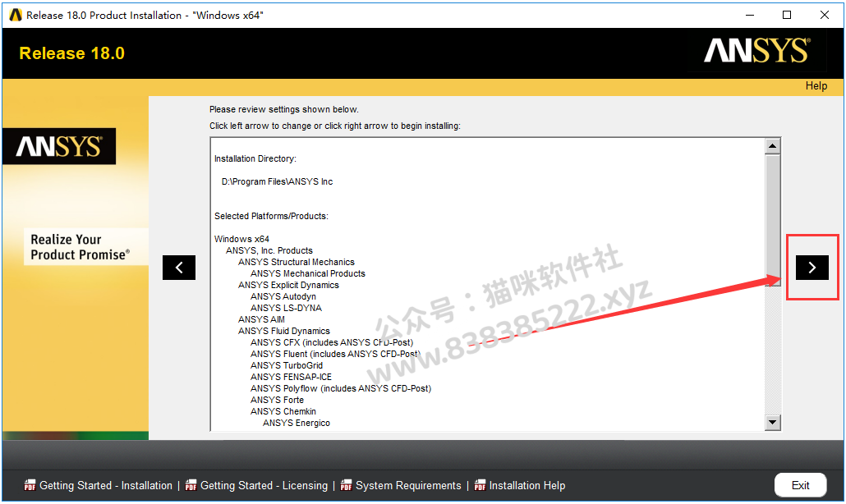Viewport: 846px width, 504px height.
Task: Select 'ANSYS Explicit Dynamics' row
Action: coord(288,285)
